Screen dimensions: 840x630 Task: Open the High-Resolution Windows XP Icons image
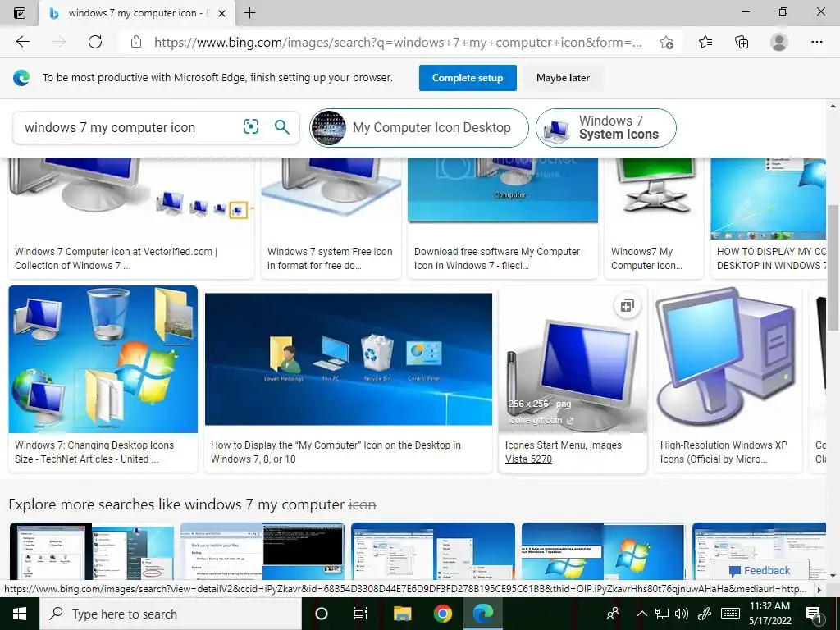[727, 359]
